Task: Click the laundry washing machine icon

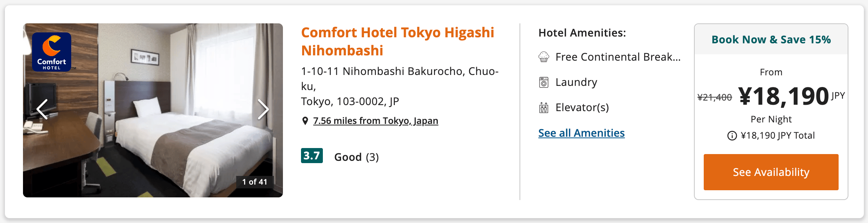Action: (x=544, y=82)
